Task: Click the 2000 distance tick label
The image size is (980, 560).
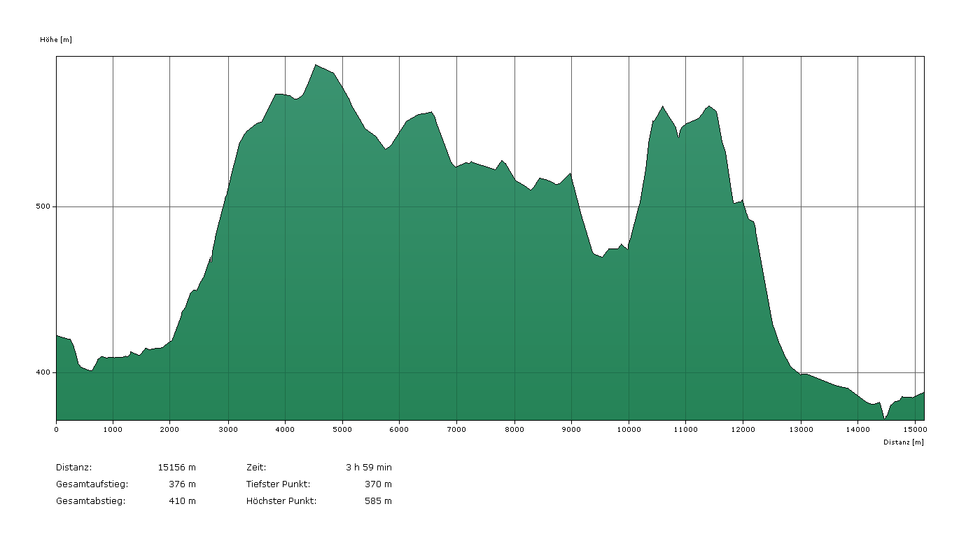Action: [x=170, y=429]
